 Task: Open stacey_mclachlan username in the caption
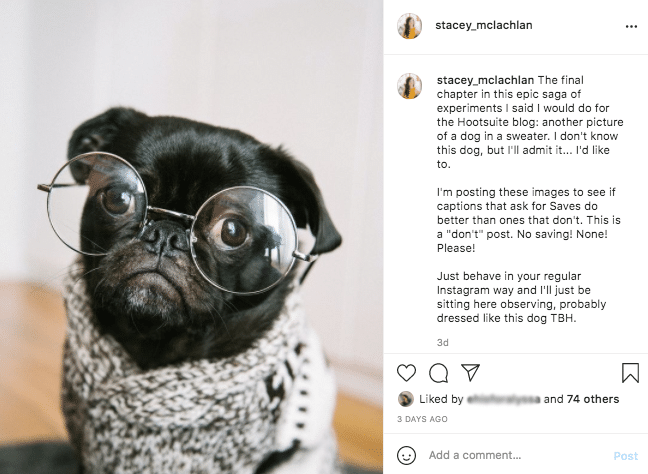485,80
